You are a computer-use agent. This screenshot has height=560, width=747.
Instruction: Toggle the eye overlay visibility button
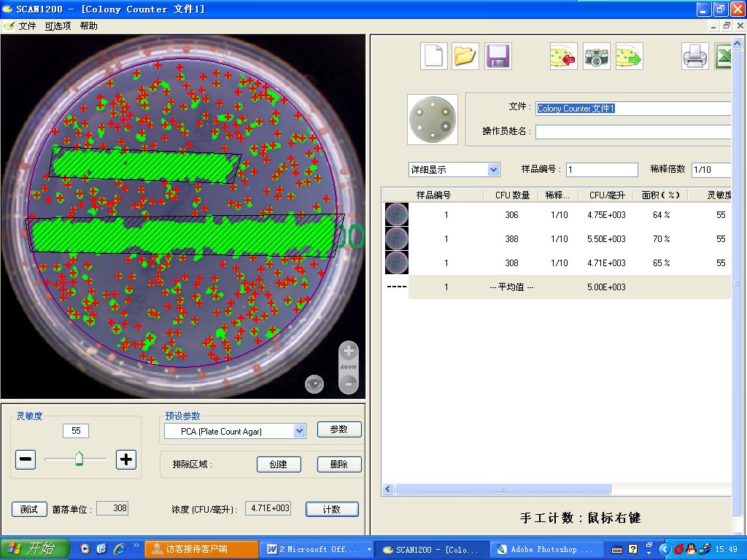click(314, 384)
